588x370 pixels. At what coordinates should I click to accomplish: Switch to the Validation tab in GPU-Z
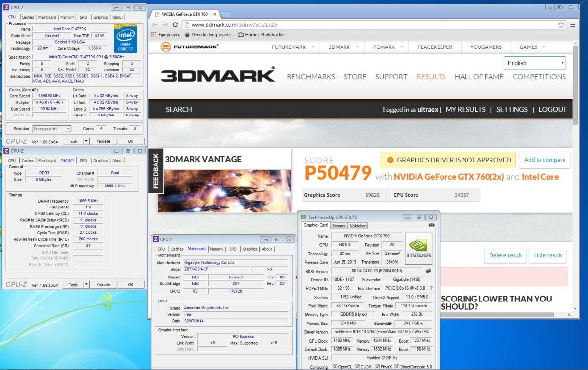[x=358, y=226]
